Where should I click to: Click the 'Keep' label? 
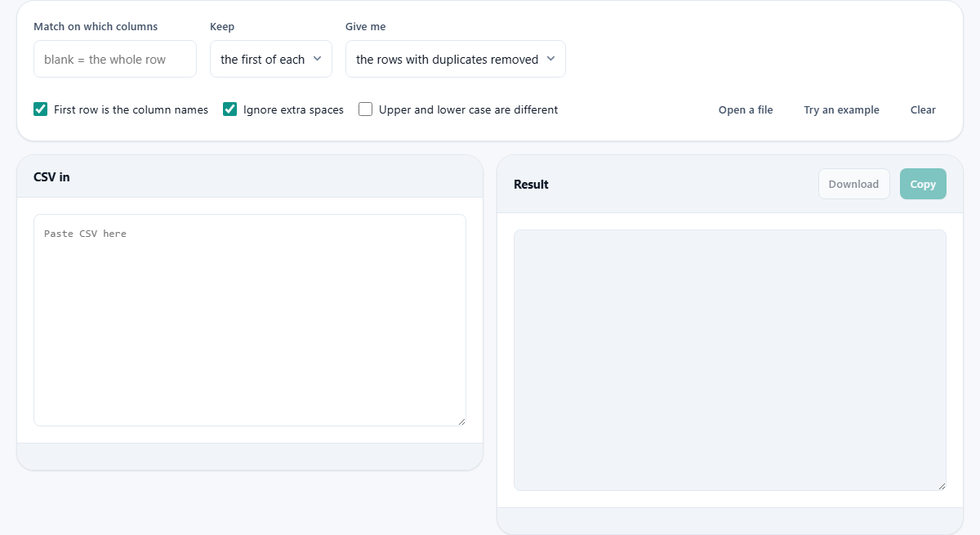coord(222,27)
